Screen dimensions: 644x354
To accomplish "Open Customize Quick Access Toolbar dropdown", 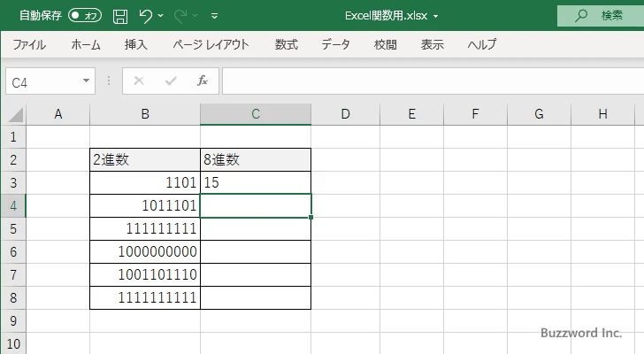I will click(x=214, y=16).
